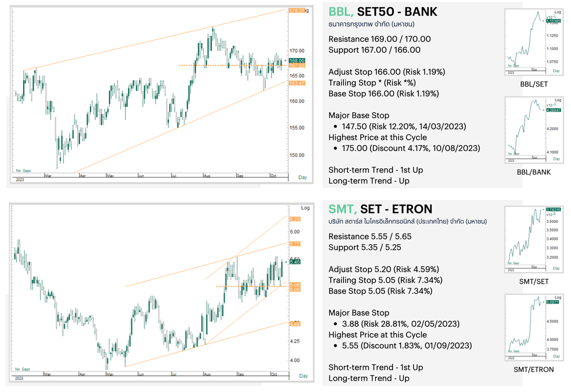Screen dimensions: 571x392
Task: Click the May month label on SMT chart axis
Action: tap(110, 374)
